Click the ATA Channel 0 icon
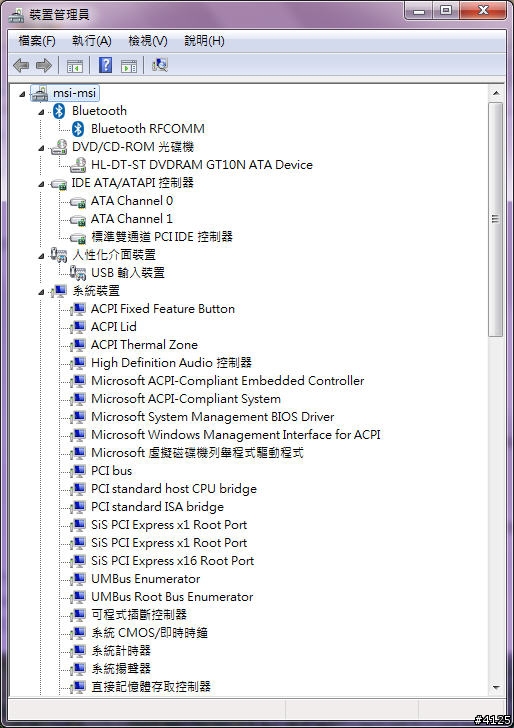 [78, 202]
